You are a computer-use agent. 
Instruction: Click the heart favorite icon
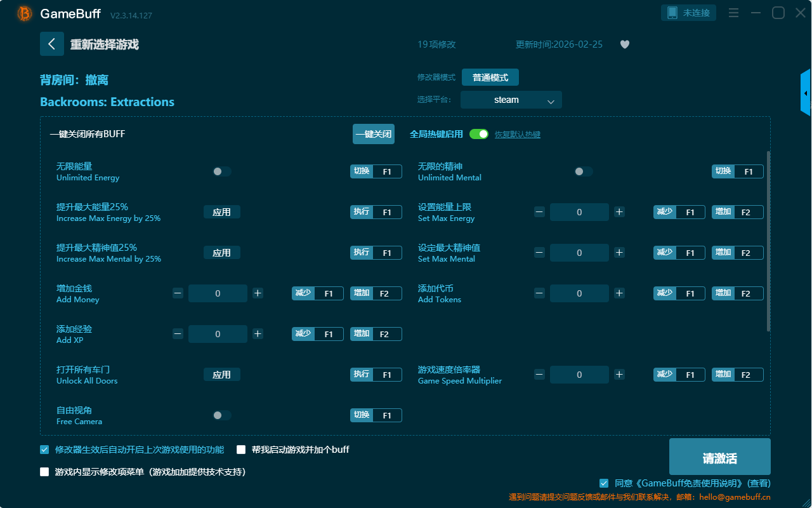[625, 44]
